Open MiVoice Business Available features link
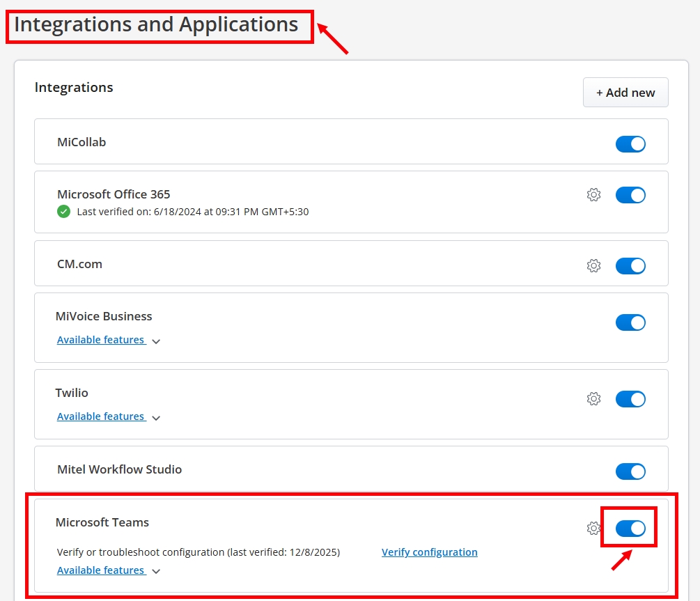Image resolution: width=700 pixels, height=601 pixels. click(101, 340)
